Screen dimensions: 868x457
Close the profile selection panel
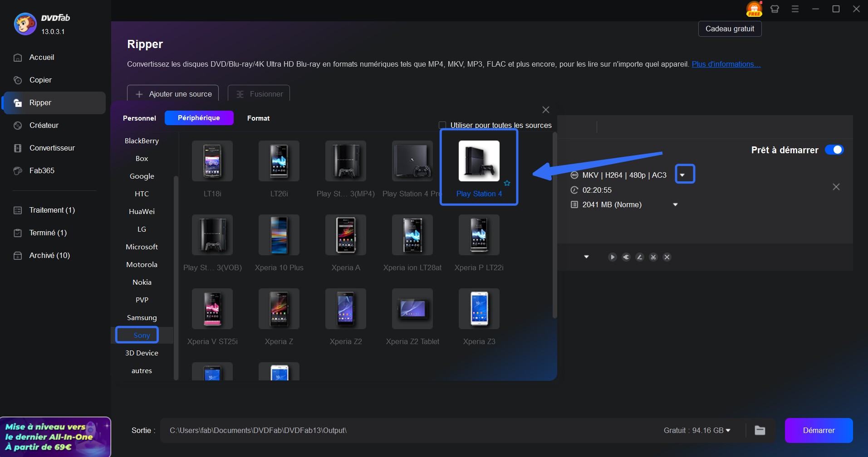pyautogui.click(x=546, y=110)
